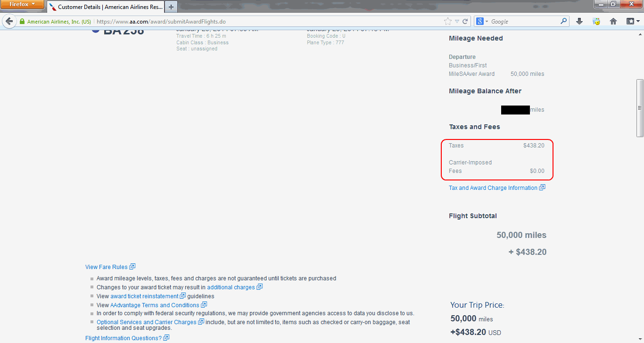Screen dimensions: 644x343
Task: Click new-window icon after additional charges
Action: pos(260,287)
